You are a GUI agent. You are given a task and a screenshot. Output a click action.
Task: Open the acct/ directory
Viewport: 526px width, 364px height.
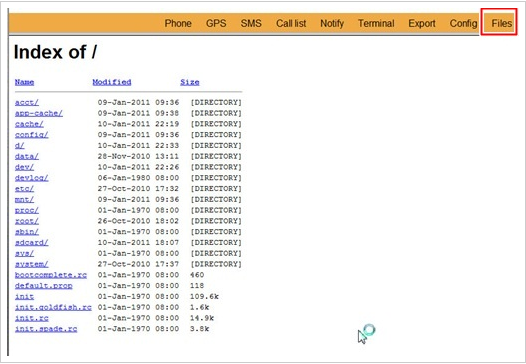pyautogui.click(x=27, y=102)
